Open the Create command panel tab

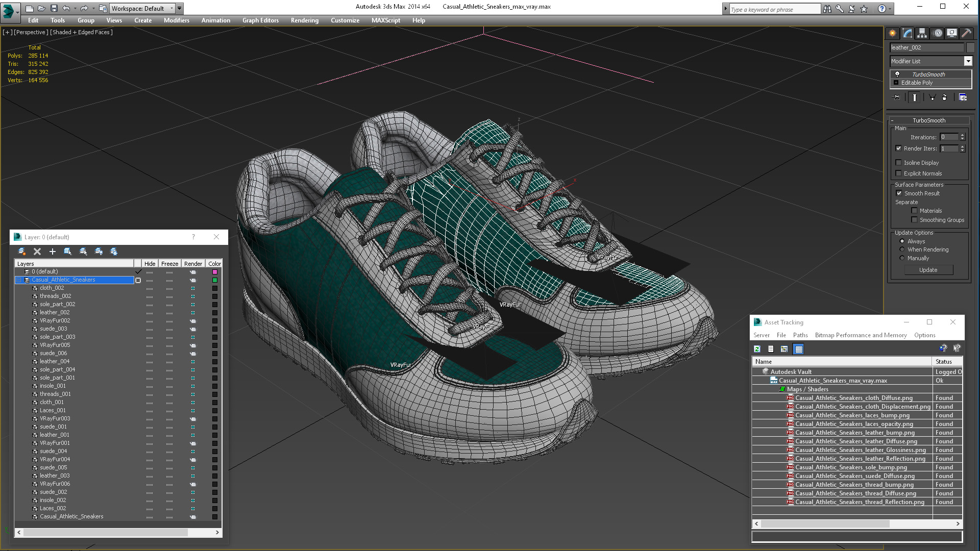pos(892,33)
